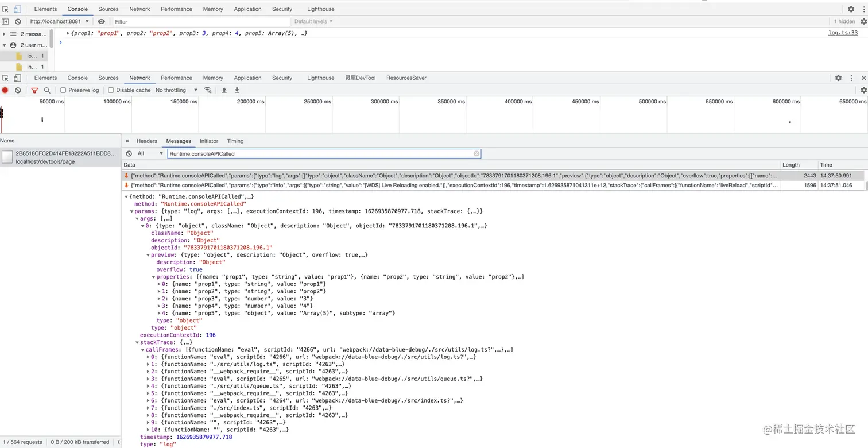The height and width of the screenshot is (448, 868).
Task: Close the lower DevTools panel
Action: [x=863, y=78]
